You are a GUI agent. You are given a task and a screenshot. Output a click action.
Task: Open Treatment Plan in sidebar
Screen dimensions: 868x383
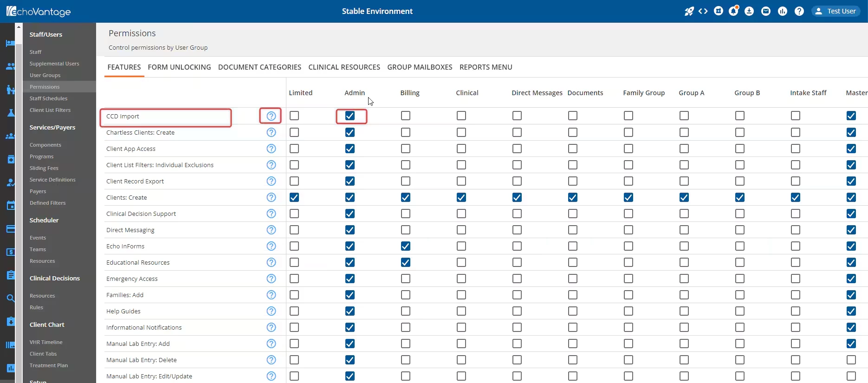coord(49,365)
